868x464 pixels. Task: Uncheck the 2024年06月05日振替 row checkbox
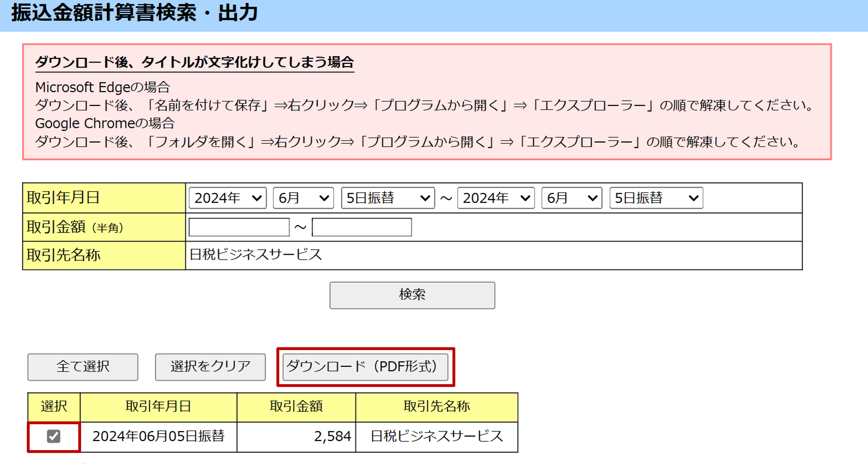(54, 436)
